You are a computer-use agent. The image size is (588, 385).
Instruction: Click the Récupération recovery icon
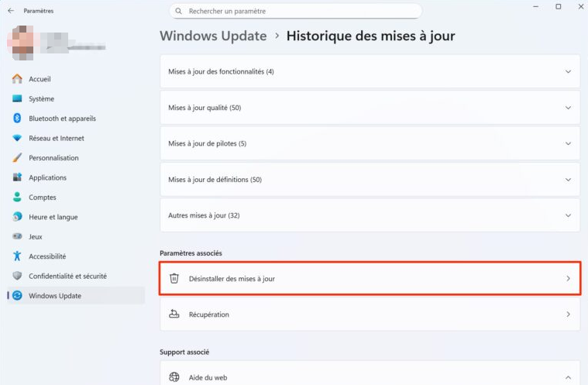click(x=174, y=314)
